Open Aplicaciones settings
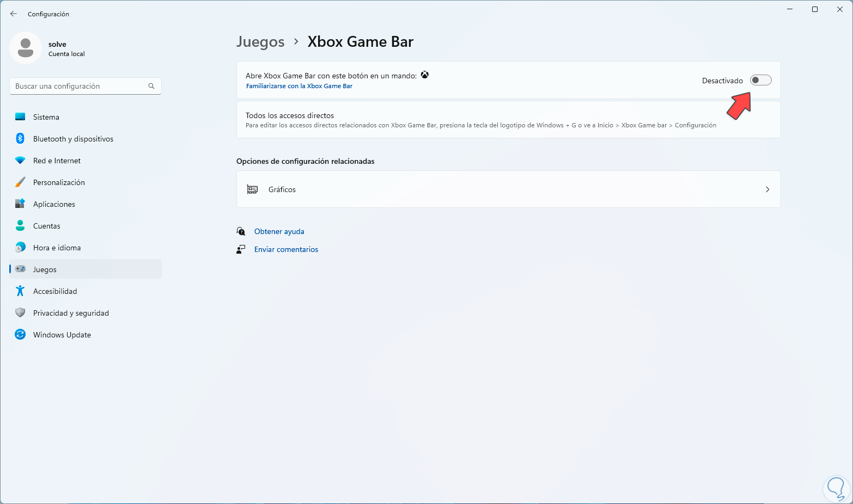853x504 pixels. pyautogui.click(x=86, y=204)
